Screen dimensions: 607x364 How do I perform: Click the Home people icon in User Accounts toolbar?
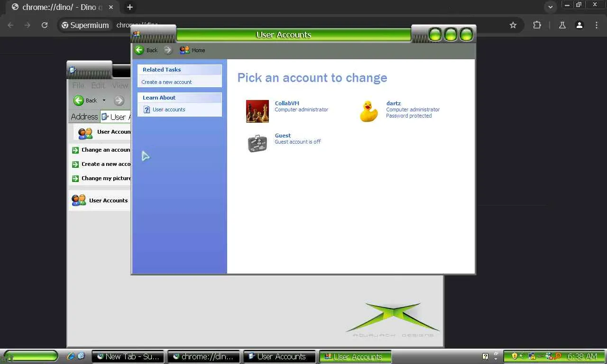184,50
